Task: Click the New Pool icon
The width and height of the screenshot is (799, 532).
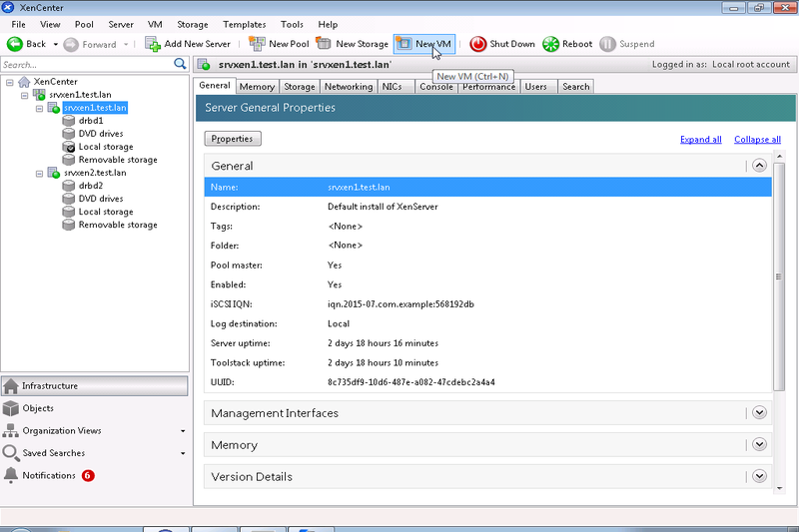Action: click(x=257, y=44)
